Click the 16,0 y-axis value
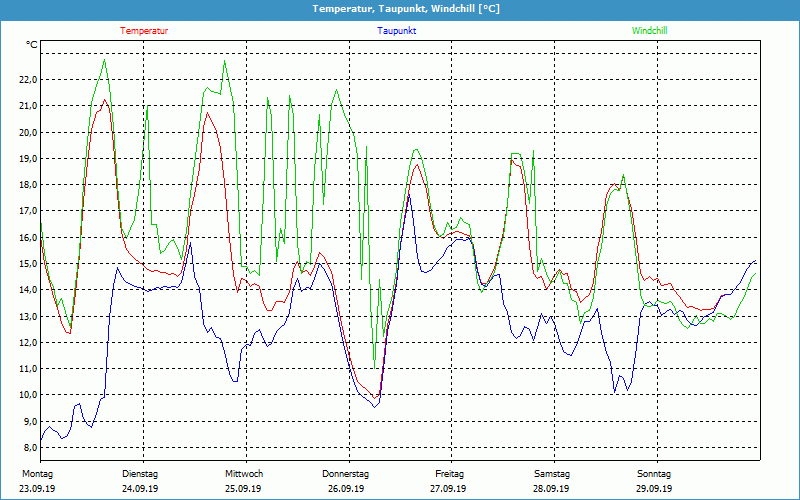The image size is (800, 500). click(x=28, y=238)
